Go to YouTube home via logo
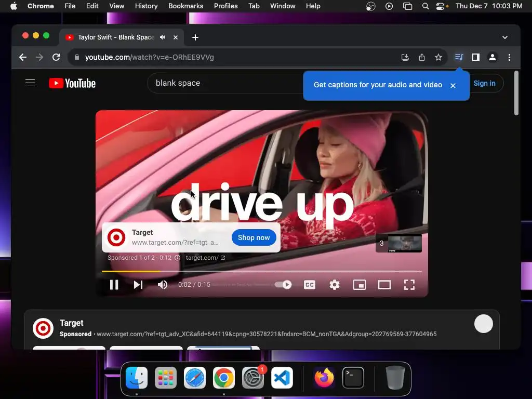Viewport: 532px width, 399px height. (x=72, y=83)
